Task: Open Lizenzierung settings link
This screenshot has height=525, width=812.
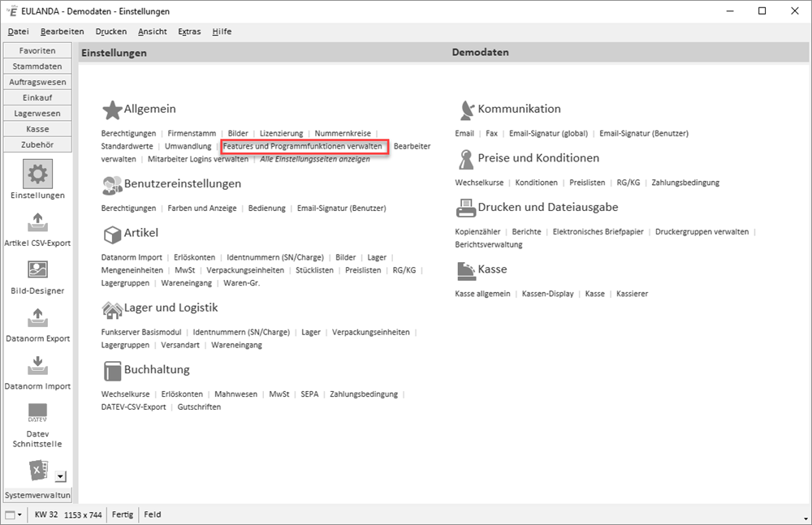Action: coord(281,134)
